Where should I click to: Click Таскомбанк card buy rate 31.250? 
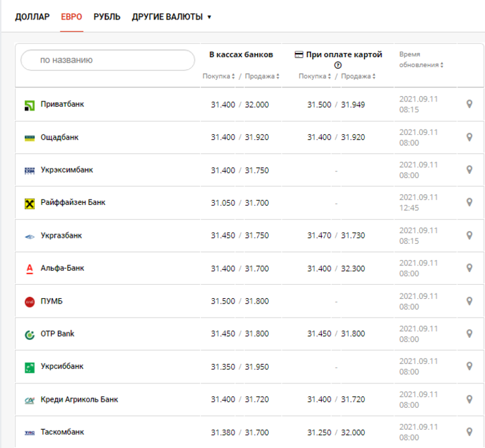[x=319, y=433]
